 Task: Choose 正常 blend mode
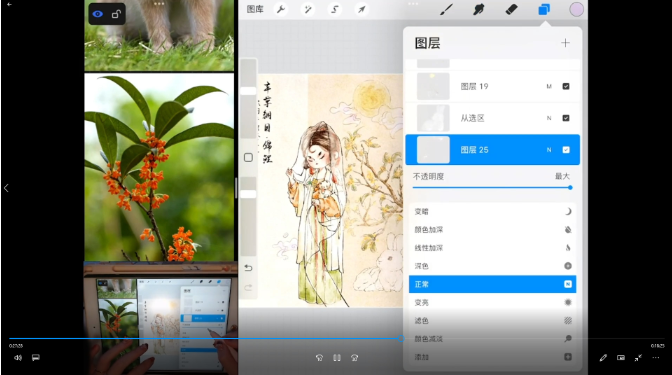(x=492, y=284)
